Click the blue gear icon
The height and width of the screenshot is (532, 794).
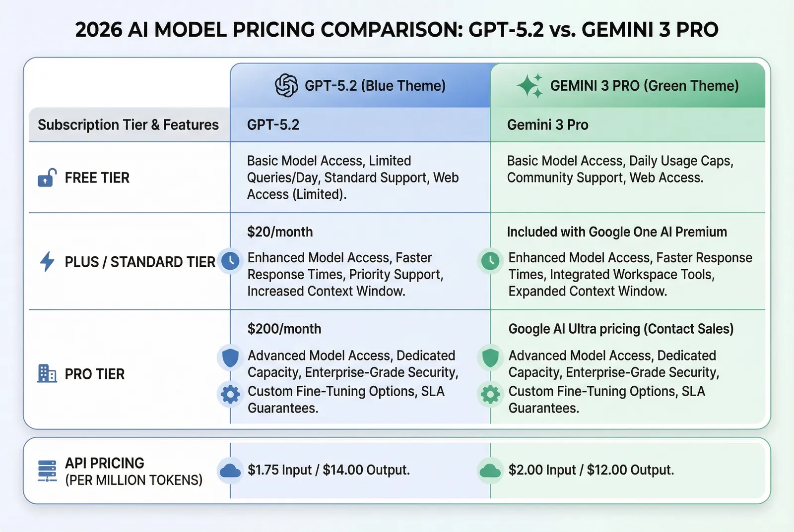click(x=230, y=395)
